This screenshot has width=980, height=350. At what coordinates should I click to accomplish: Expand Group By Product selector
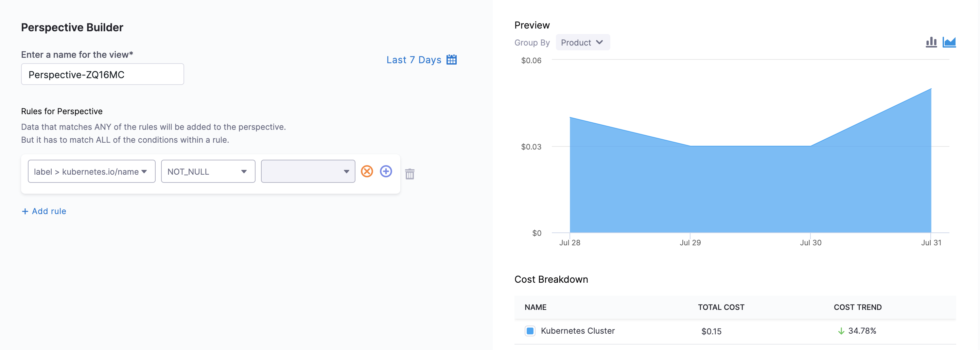582,42
